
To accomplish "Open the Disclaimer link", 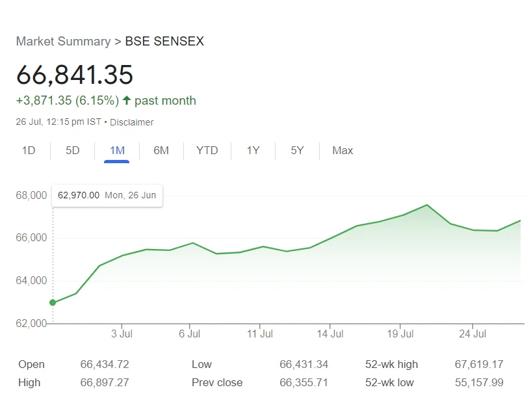I will 131,122.
